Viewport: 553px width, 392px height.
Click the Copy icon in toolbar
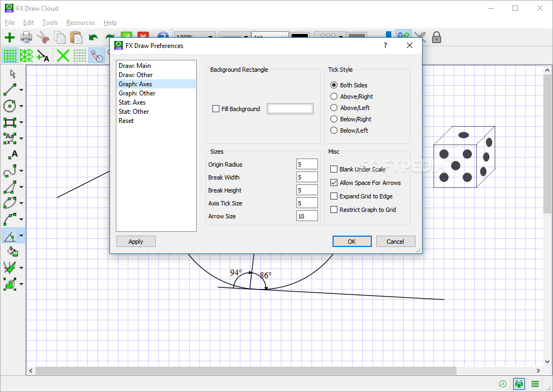[x=60, y=37]
